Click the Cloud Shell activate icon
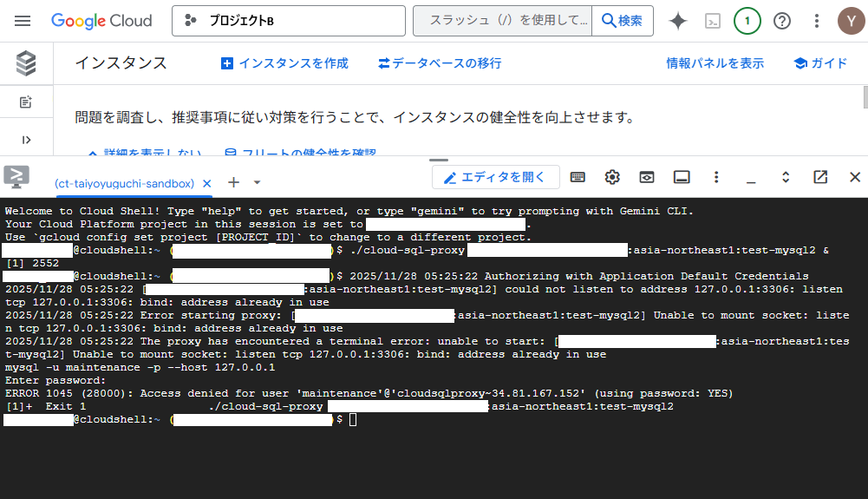This screenshot has width=868, height=499. click(713, 21)
